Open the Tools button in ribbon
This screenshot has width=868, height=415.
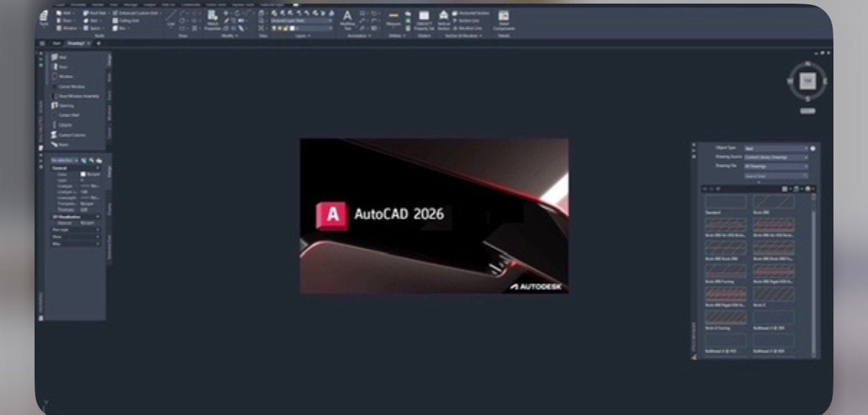44,19
